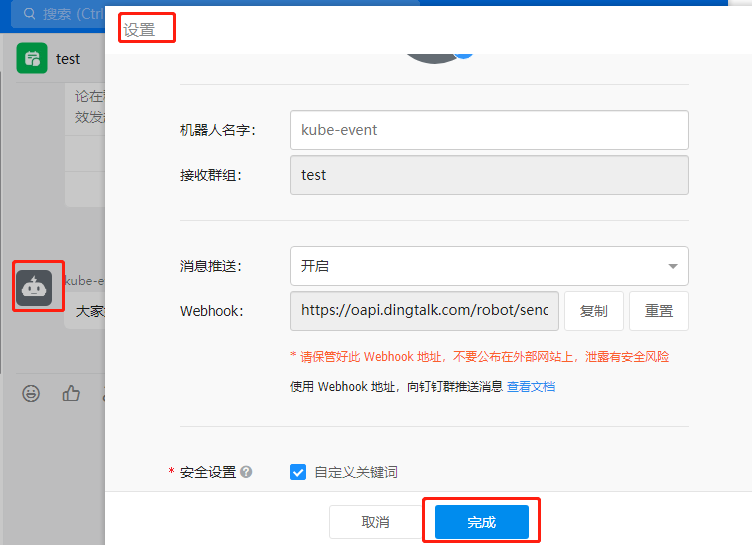Toggle the custom keywords (自定义关键词) checkbox
Screen dimensions: 752x545
coord(298,472)
